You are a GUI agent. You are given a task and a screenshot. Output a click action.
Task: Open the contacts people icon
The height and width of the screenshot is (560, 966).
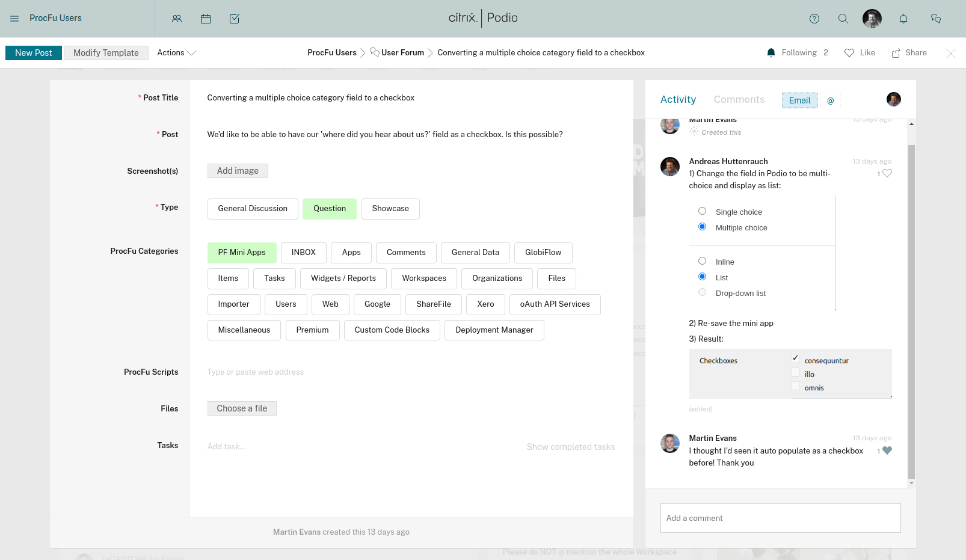pyautogui.click(x=177, y=19)
